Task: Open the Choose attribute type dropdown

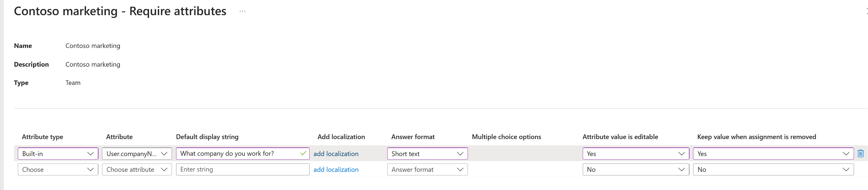Action: 58,169
